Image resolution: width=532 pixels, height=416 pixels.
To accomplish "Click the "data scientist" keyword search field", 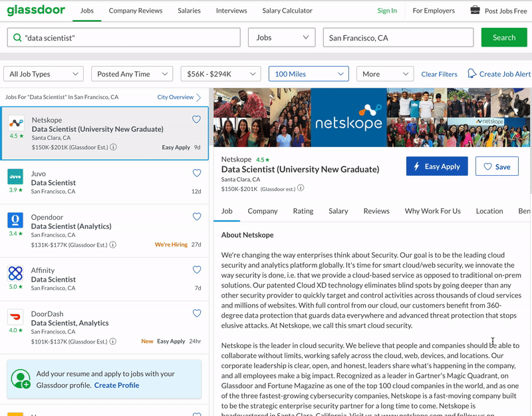I will pos(124,37).
